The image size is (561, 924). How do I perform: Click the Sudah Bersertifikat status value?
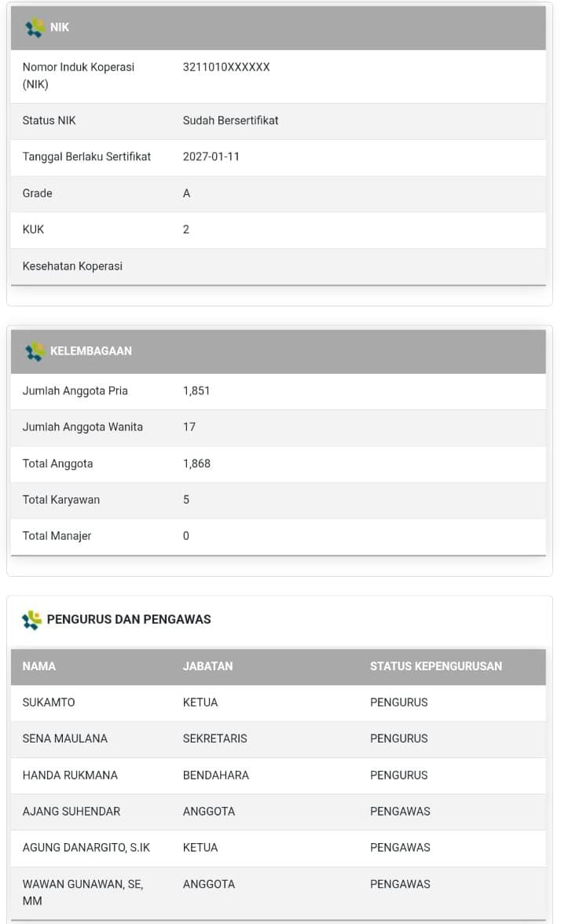[230, 121]
